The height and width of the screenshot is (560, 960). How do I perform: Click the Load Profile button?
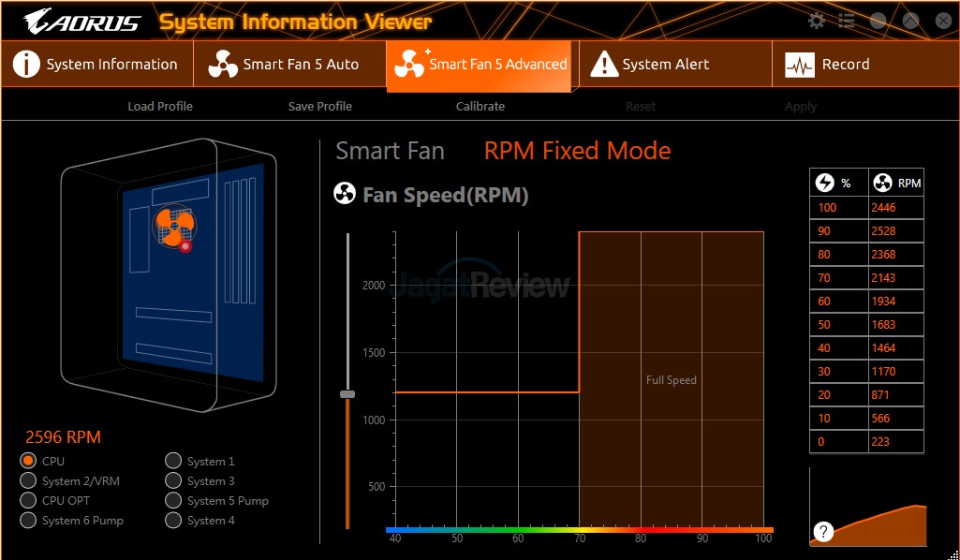coord(160,106)
